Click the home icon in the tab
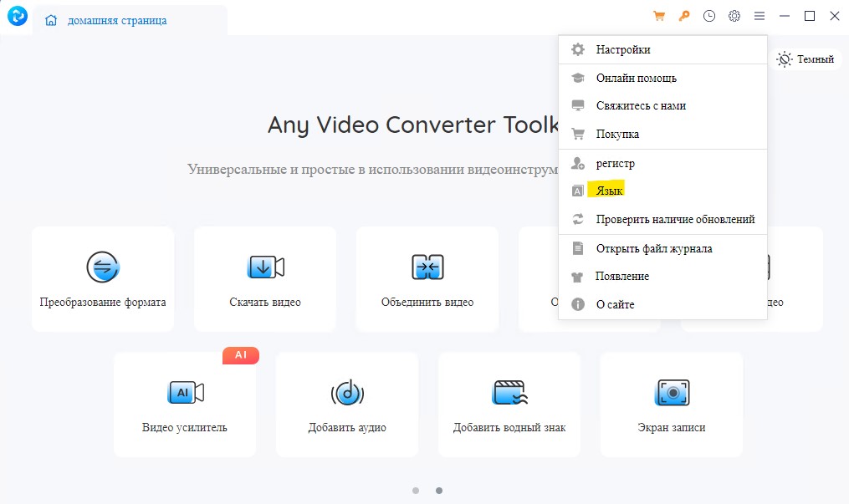The width and height of the screenshot is (849, 504). click(x=51, y=21)
